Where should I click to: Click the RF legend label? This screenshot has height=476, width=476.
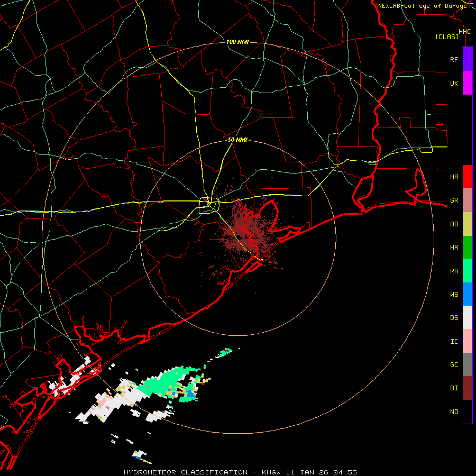454,59
